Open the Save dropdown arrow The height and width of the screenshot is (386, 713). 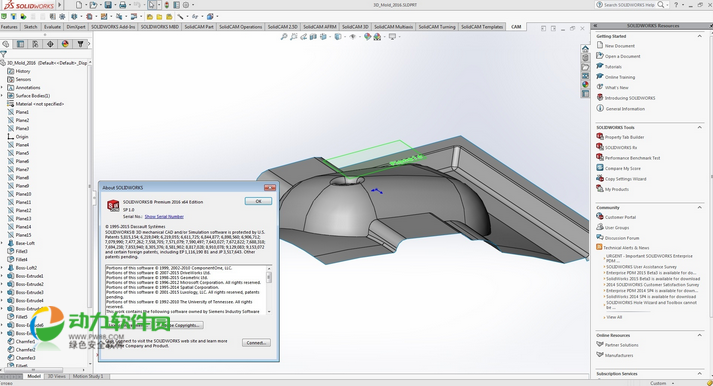coord(115,5)
